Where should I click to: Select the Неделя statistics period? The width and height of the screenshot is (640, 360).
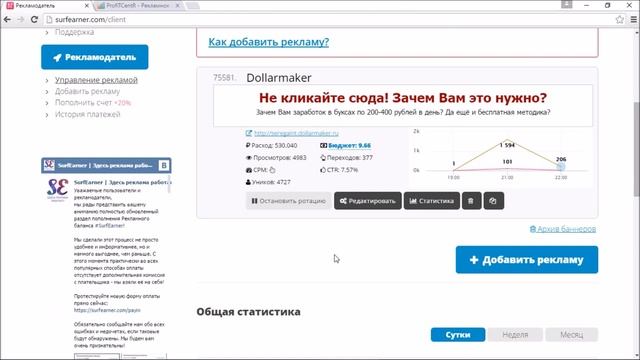click(515, 335)
